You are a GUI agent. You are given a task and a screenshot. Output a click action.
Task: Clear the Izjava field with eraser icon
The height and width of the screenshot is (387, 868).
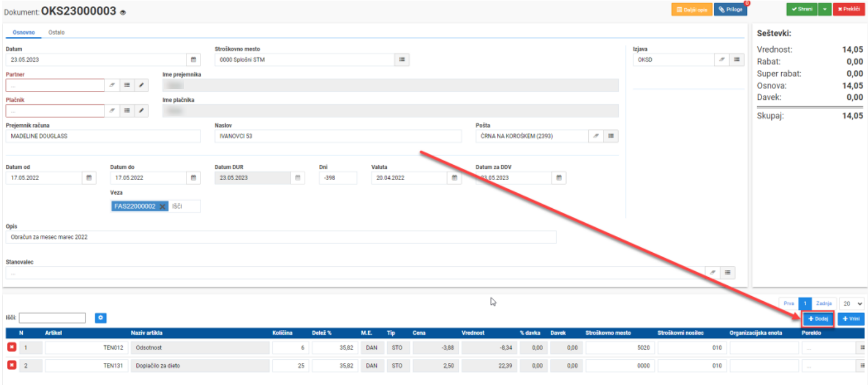[721, 60]
